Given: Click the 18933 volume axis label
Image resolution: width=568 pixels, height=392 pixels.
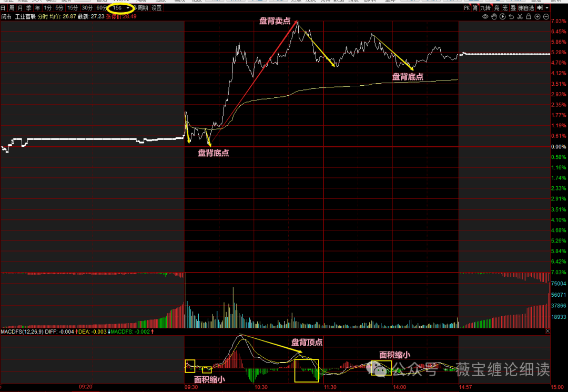Looking at the screenshot, I should point(558,317).
